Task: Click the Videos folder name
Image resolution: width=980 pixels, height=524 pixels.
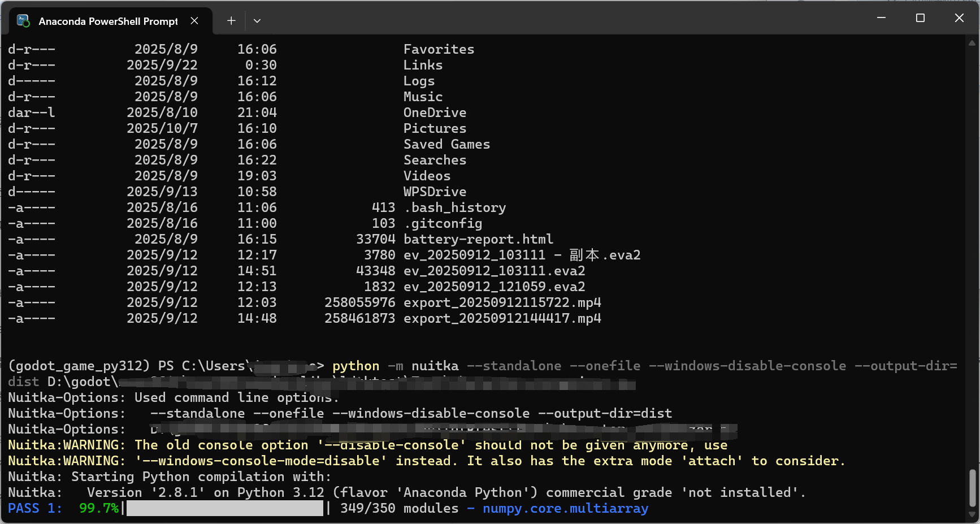Action: tap(427, 176)
